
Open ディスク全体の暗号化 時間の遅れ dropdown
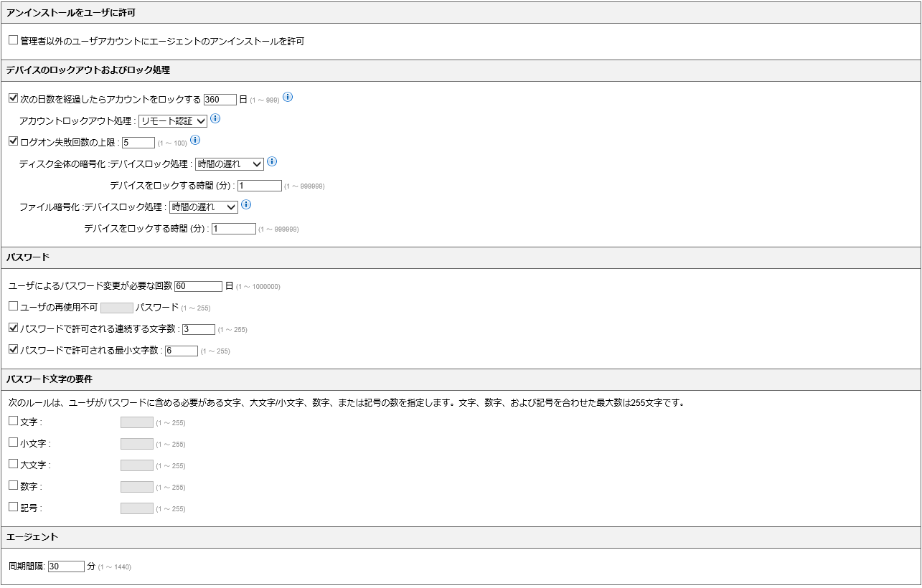point(230,164)
